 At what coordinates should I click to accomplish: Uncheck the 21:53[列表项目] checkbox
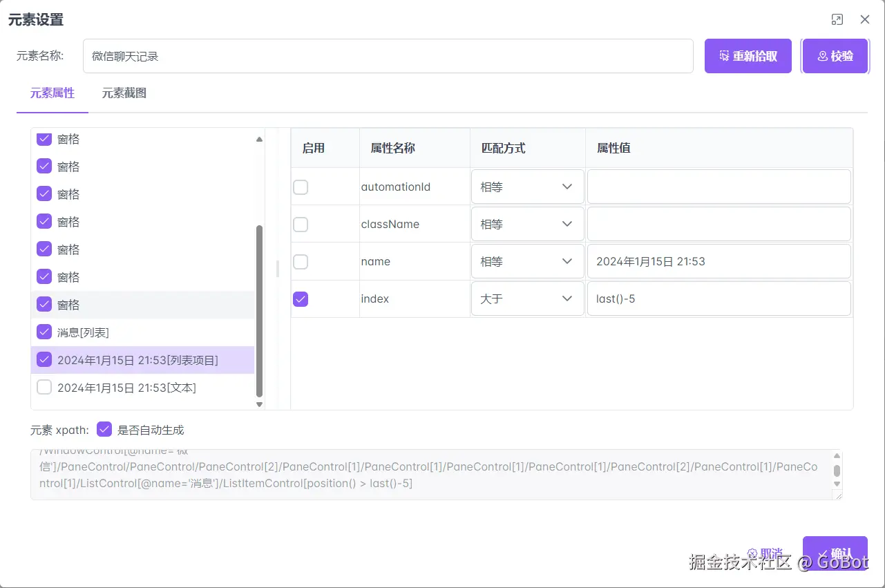[44, 359]
